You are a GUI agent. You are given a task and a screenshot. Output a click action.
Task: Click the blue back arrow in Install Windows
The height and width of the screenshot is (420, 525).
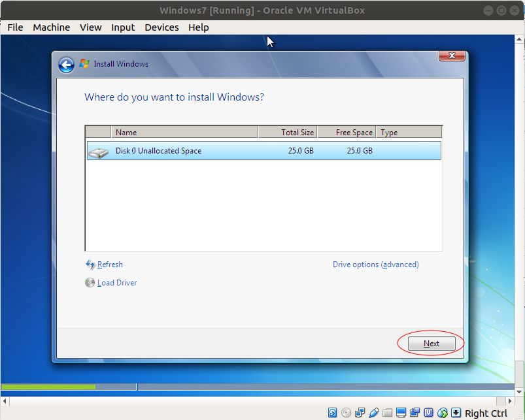(x=66, y=65)
